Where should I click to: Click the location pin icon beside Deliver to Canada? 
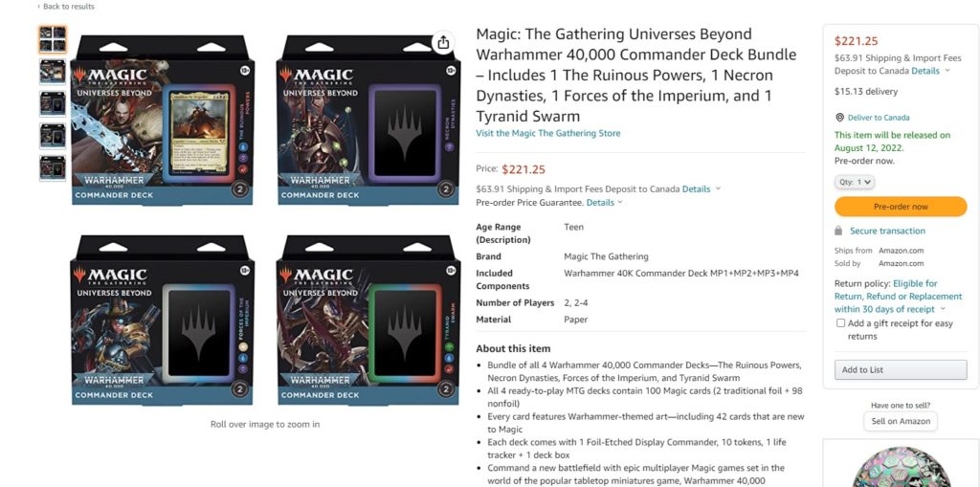(x=839, y=118)
